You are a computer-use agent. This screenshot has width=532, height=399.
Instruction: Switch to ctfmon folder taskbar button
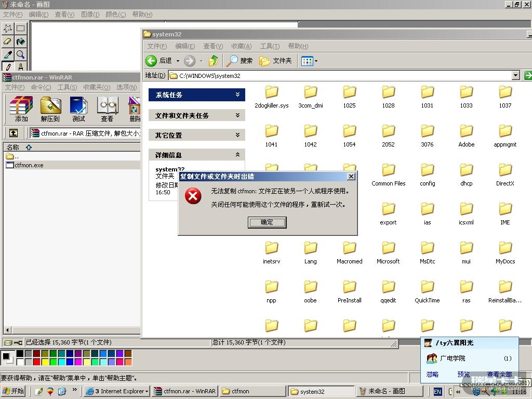(252, 391)
